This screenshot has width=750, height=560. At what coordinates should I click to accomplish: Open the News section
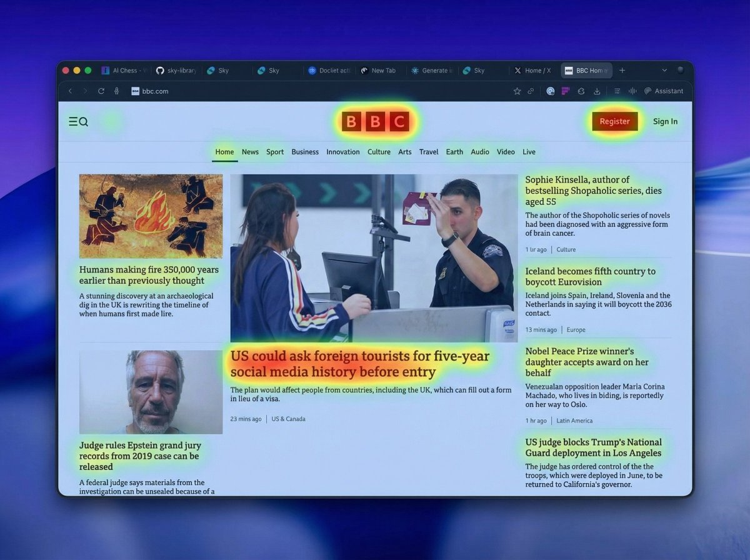click(250, 152)
